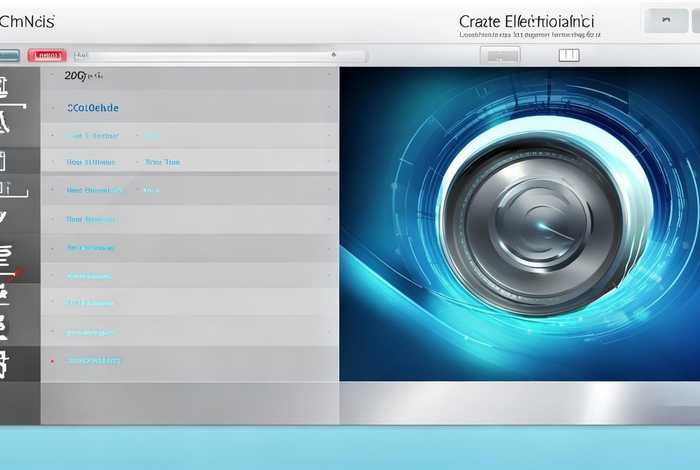Click the gray toolbar button above the preview
700x470 pixels.
[500, 56]
